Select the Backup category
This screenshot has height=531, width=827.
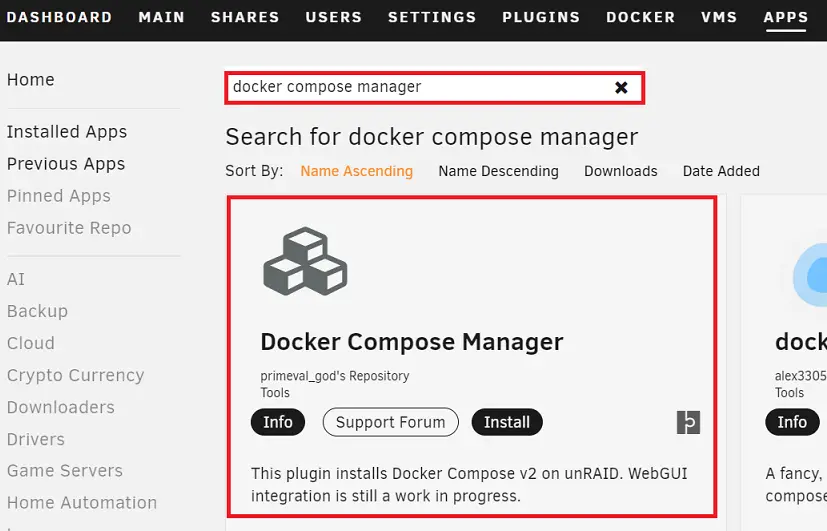[x=37, y=311]
